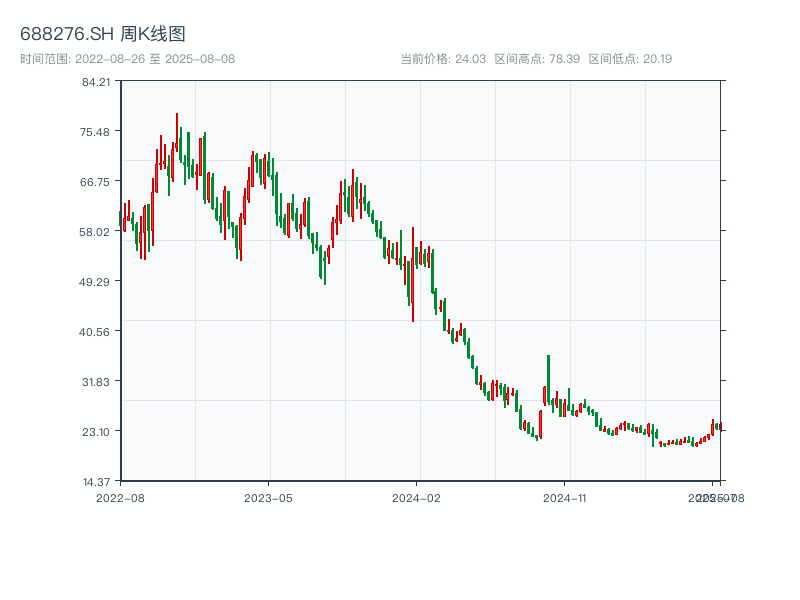800x600 pixels.
Task: Select the 2023-05 date axis label
Action: pos(268,497)
